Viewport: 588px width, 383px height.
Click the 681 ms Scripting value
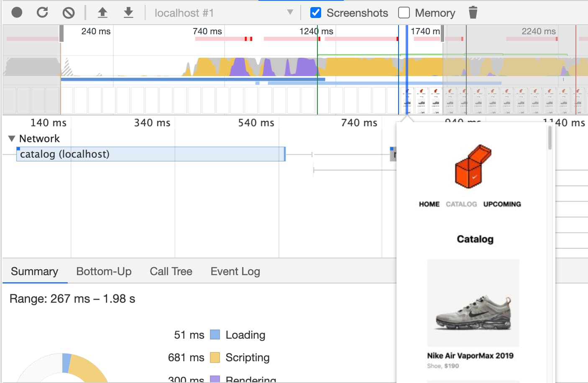click(x=186, y=357)
